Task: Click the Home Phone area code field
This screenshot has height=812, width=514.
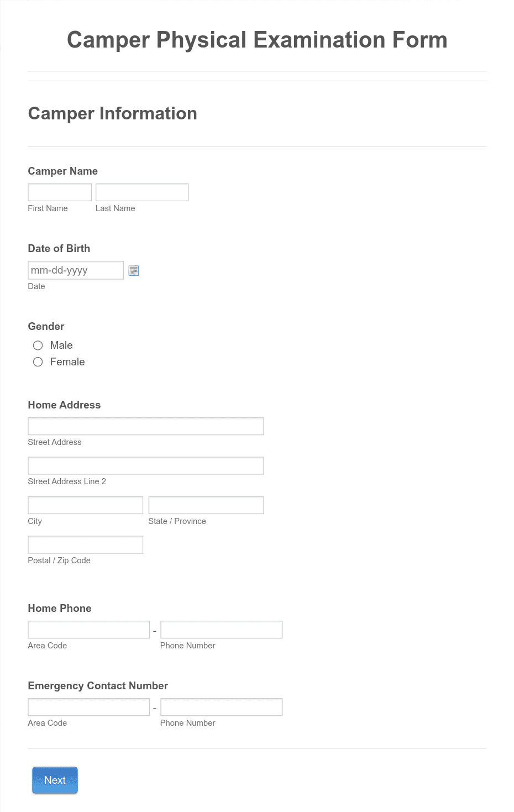Action: [x=88, y=629]
